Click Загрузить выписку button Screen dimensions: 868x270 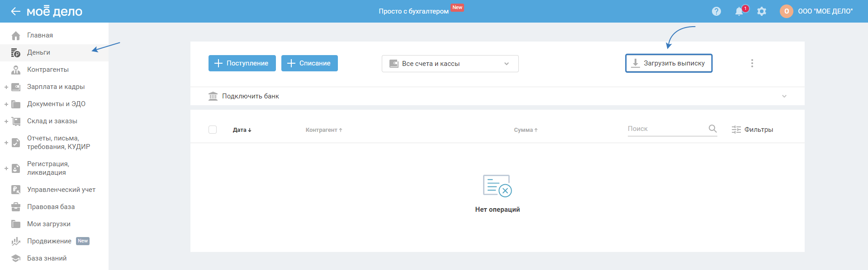[669, 63]
